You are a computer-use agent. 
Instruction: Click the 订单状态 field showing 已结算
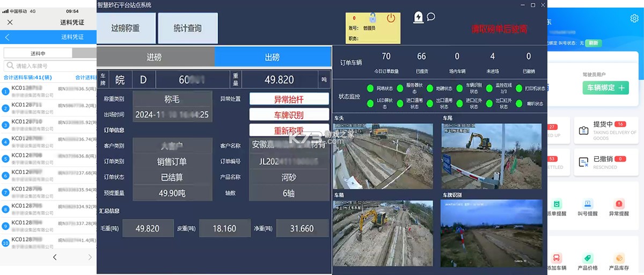point(172,177)
